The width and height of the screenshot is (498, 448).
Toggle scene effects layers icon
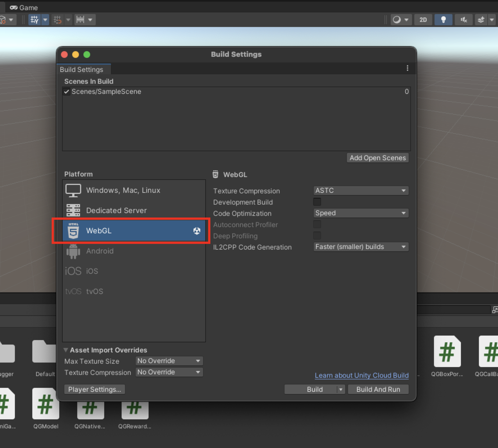[481, 20]
